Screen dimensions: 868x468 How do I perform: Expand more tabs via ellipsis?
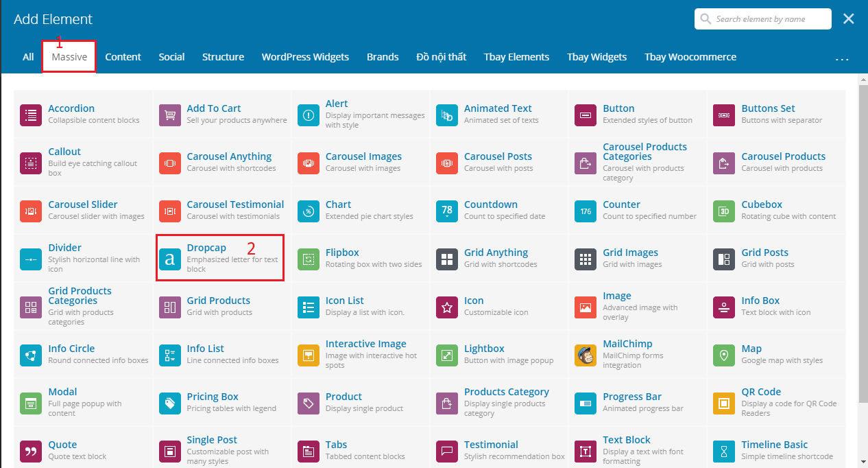coord(842,59)
